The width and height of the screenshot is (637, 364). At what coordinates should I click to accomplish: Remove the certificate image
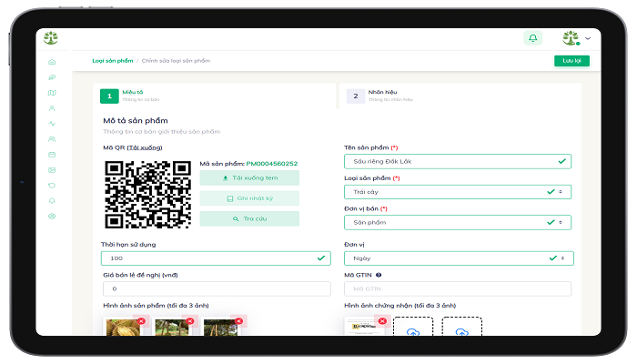(382, 321)
